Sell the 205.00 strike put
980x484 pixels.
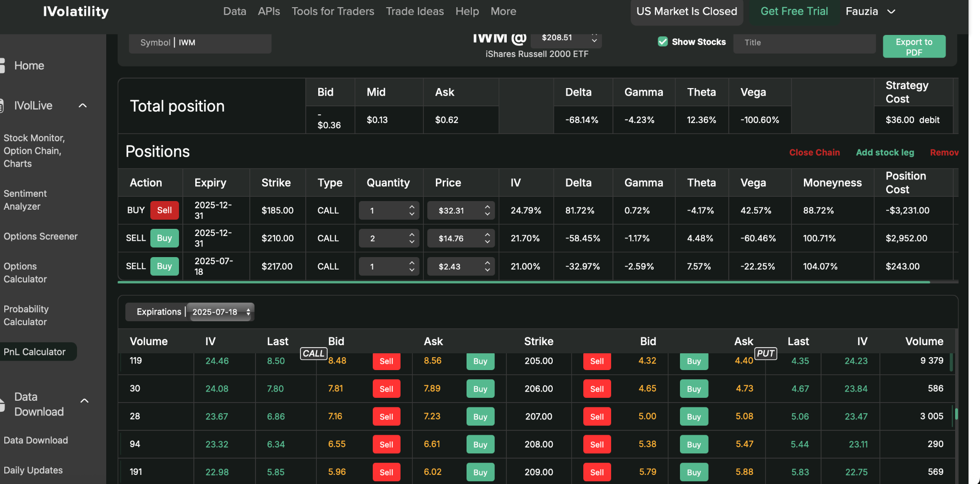coord(597,361)
